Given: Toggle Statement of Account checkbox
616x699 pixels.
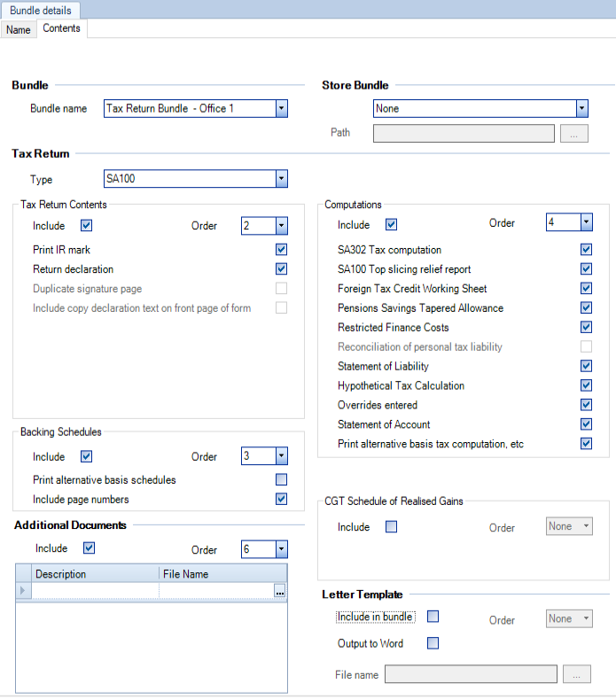Looking at the screenshot, I should (586, 424).
